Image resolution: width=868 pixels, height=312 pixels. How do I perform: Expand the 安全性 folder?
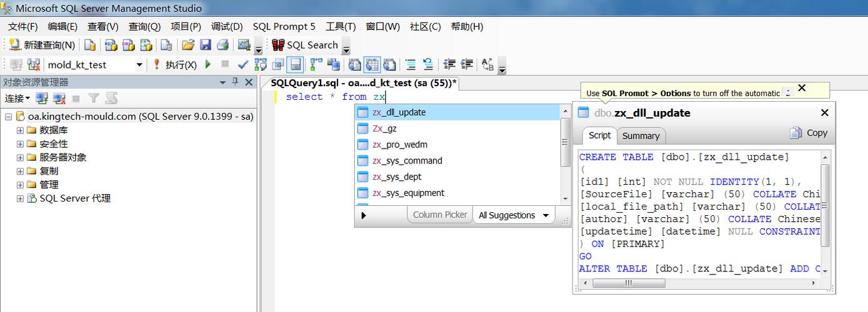coord(20,144)
